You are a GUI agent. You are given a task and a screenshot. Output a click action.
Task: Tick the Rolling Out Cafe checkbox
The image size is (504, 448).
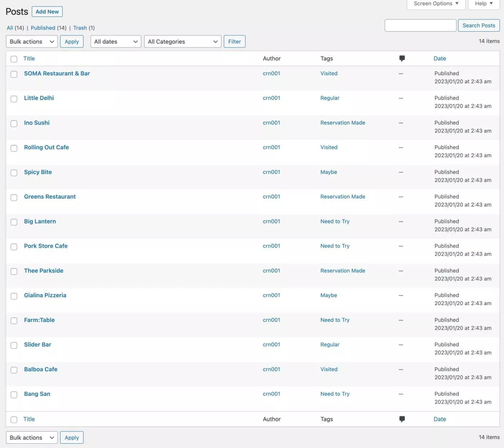point(14,148)
